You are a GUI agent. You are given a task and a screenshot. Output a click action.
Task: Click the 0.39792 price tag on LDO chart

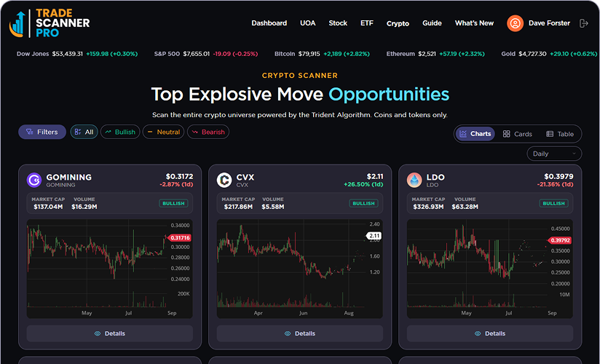[x=560, y=240]
